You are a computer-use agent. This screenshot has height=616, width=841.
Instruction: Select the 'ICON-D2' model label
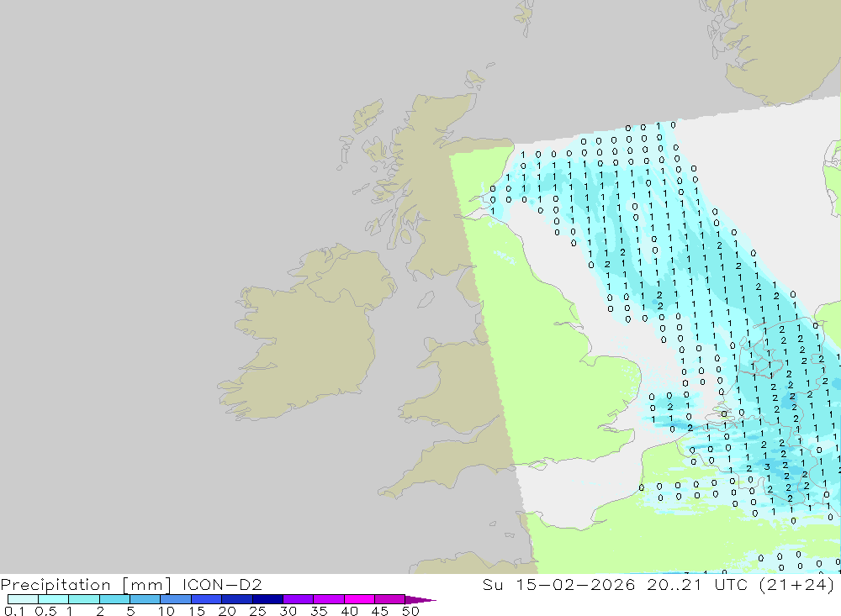pyautogui.click(x=222, y=584)
